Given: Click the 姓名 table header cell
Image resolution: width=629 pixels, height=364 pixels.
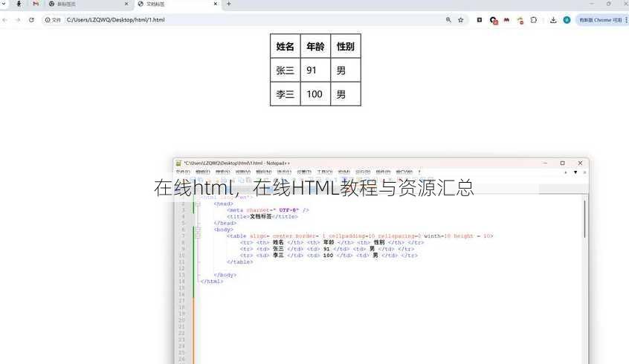Looking at the screenshot, I should (286, 46).
